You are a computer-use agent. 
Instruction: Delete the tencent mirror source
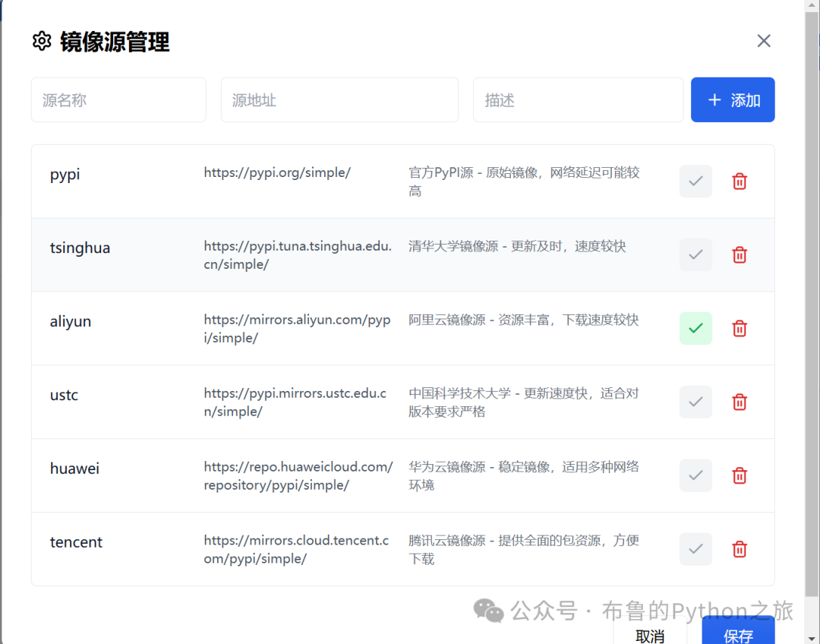pos(740,549)
